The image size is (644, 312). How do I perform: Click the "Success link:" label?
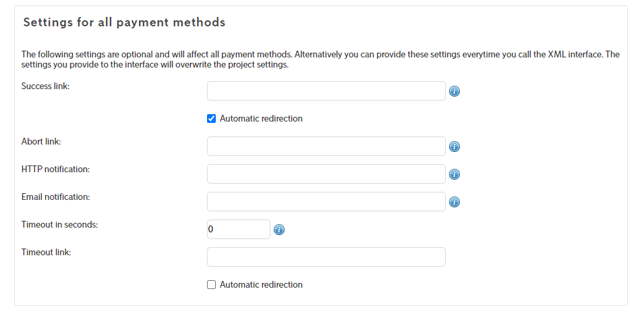(46, 86)
